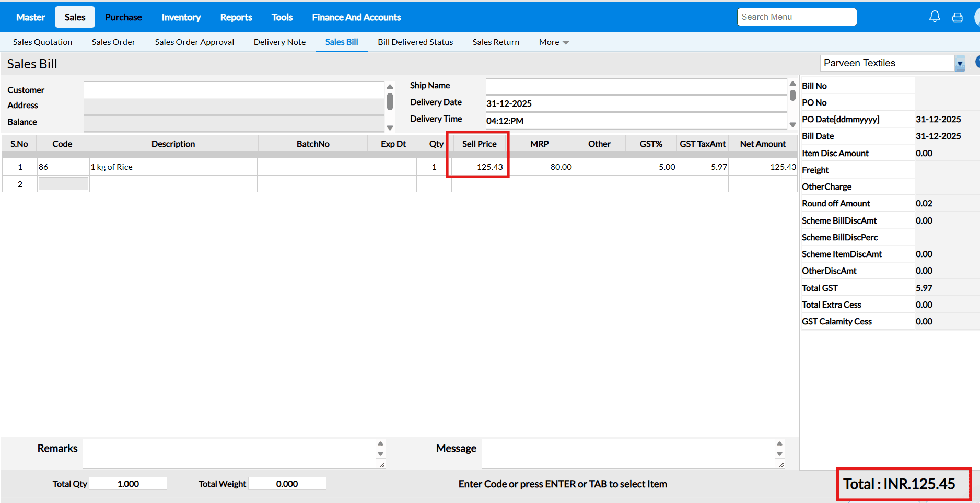Click the Remarks text area
Image resolution: width=980 pixels, height=503 pixels.
click(230, 453)
